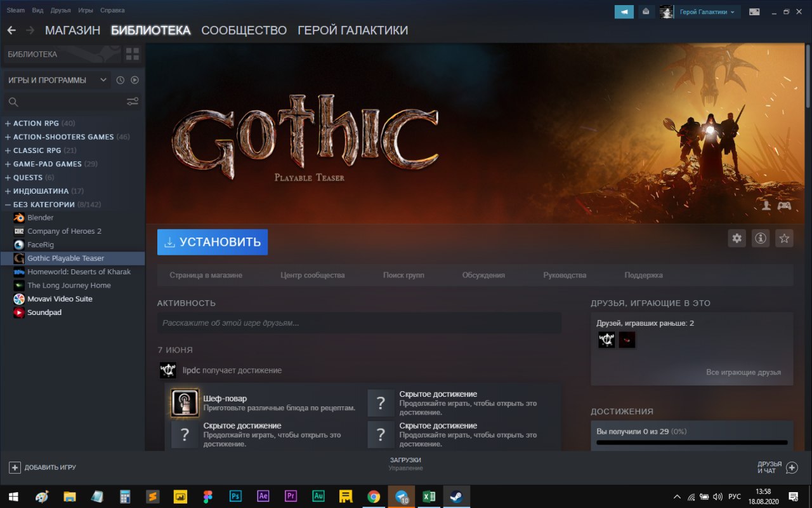
Task: Open the second friend's avatar
Action: click(x=627, y=340)
